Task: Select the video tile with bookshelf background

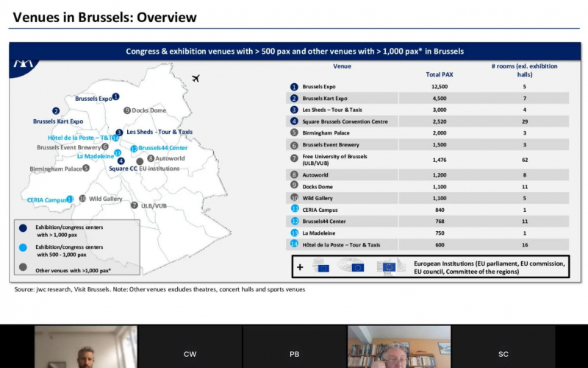Action: click(399, 347)
